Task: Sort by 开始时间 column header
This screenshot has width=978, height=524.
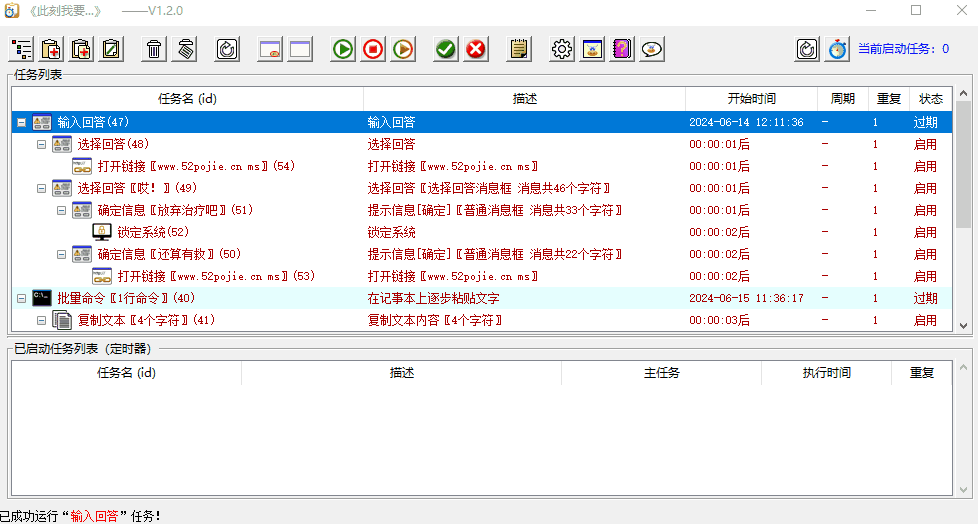Action: 752,99
